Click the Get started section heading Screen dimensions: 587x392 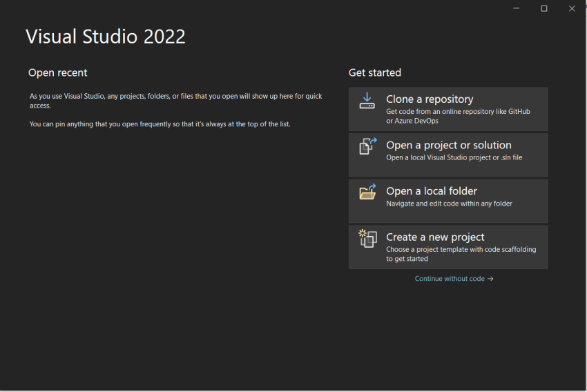[x=375, y=72]
